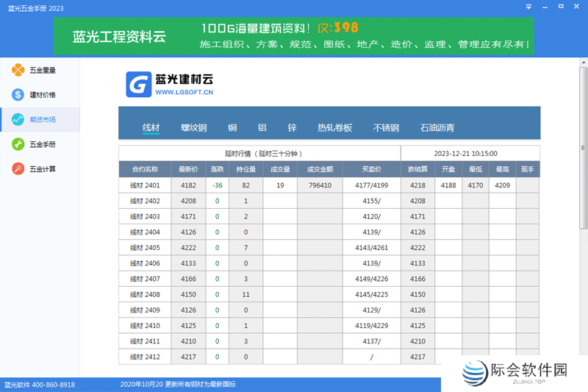Click the 2020年10月20 update notice

178,385
